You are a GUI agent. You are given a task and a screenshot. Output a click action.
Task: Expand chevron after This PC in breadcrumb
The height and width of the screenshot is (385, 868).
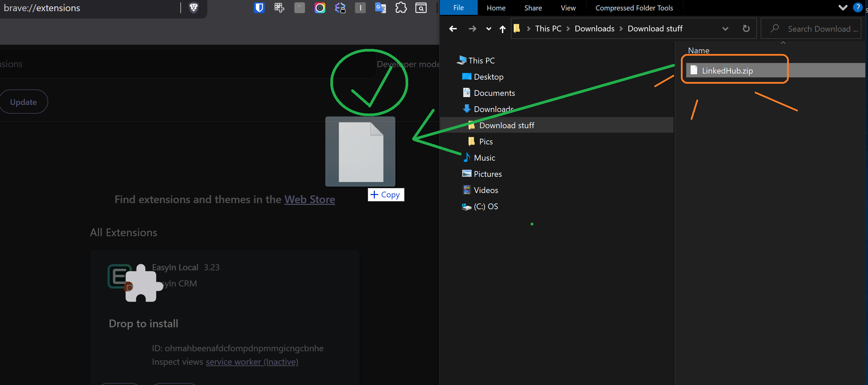click(x=568, y=29)
